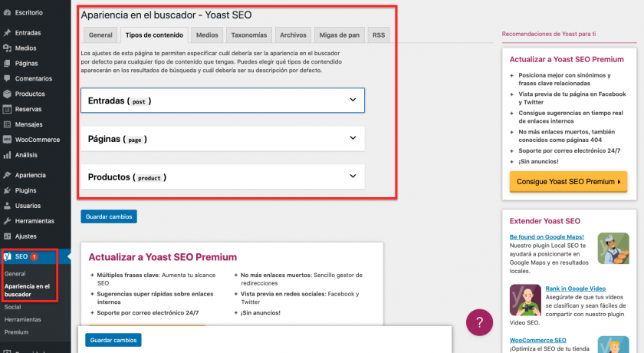The height and width of the screenshot is (353, 644).
Task: Click the WooCommerce sidebar icon
Action: point(7,140)
